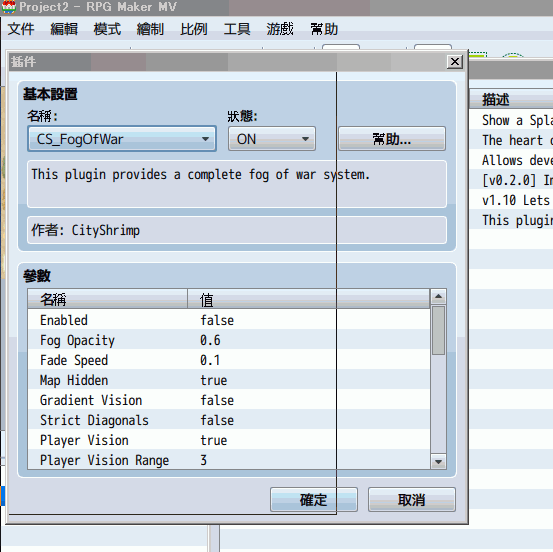The width and height of the screenshot is (553, 552).
Task: Click the value 3 for vision range
Action: pos(203,460)
